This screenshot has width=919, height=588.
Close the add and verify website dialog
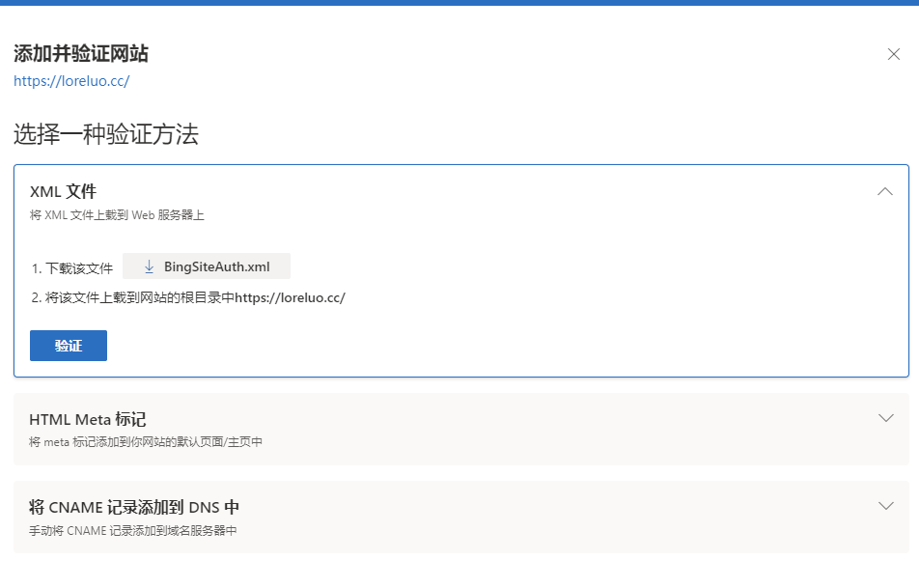pos(893,54)
